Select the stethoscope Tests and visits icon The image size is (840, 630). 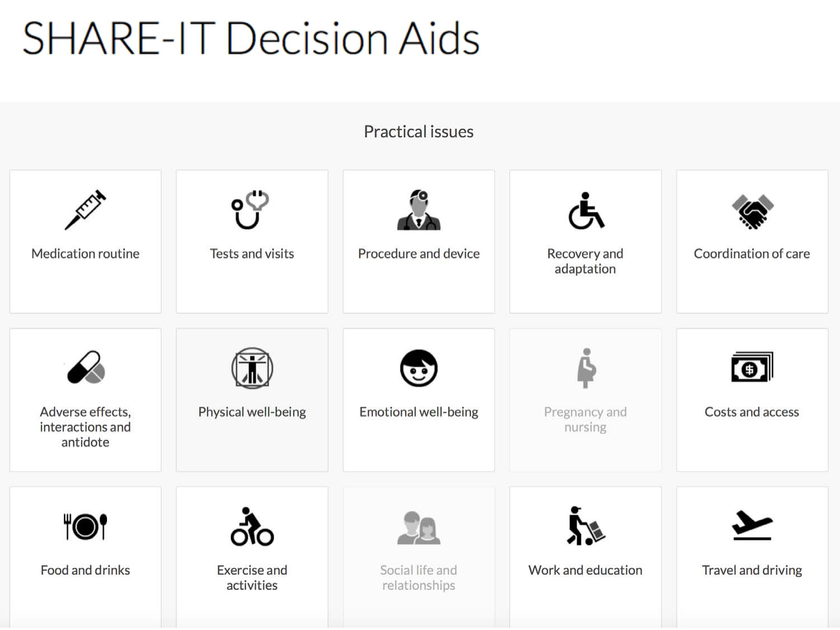click(x=251, y=210)
